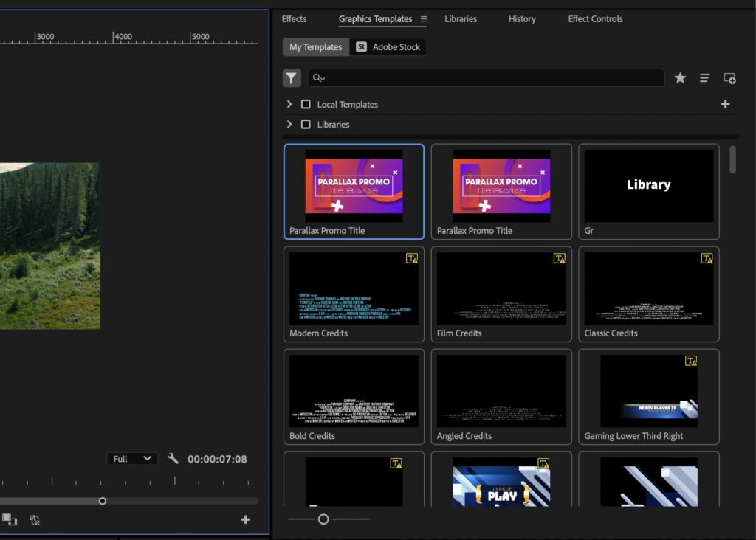Click the comparison view icon in monitor

pos(10,519)
